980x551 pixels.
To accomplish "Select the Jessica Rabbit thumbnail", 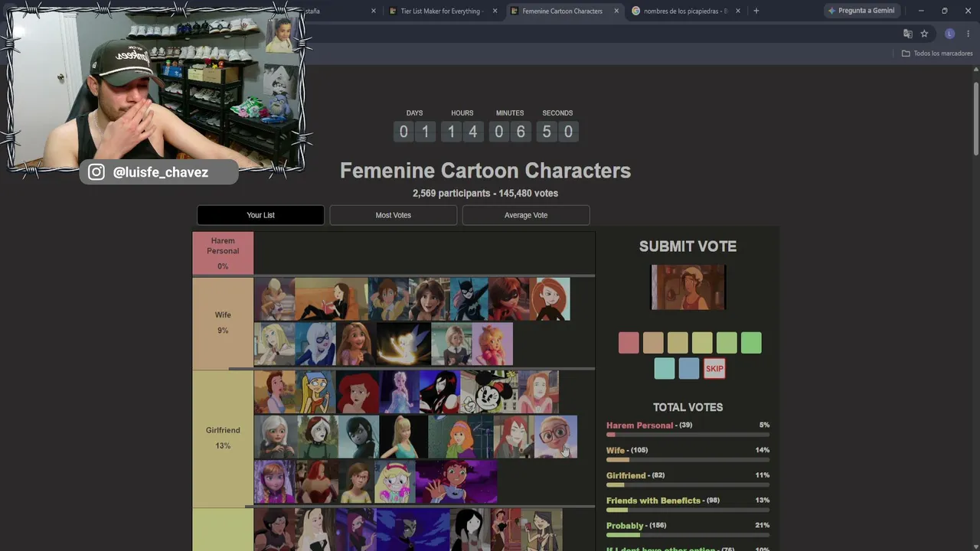I will click(x=316, y=482).
